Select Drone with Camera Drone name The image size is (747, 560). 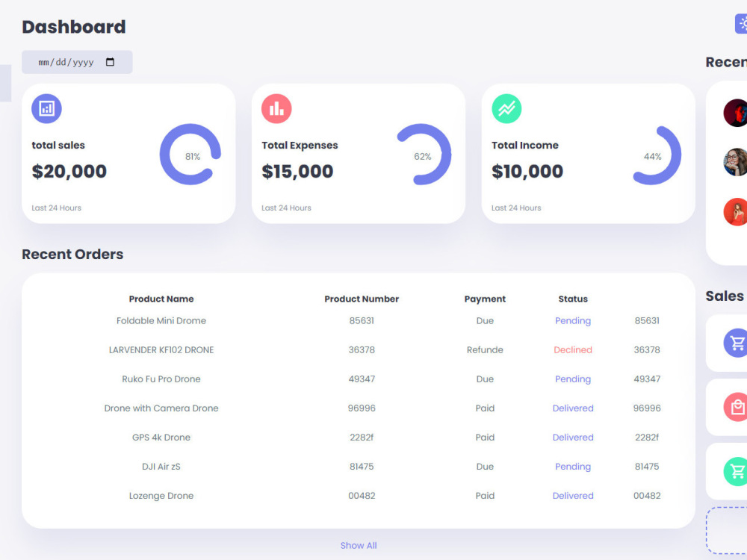pyautogui.click(x=161, y=408)
